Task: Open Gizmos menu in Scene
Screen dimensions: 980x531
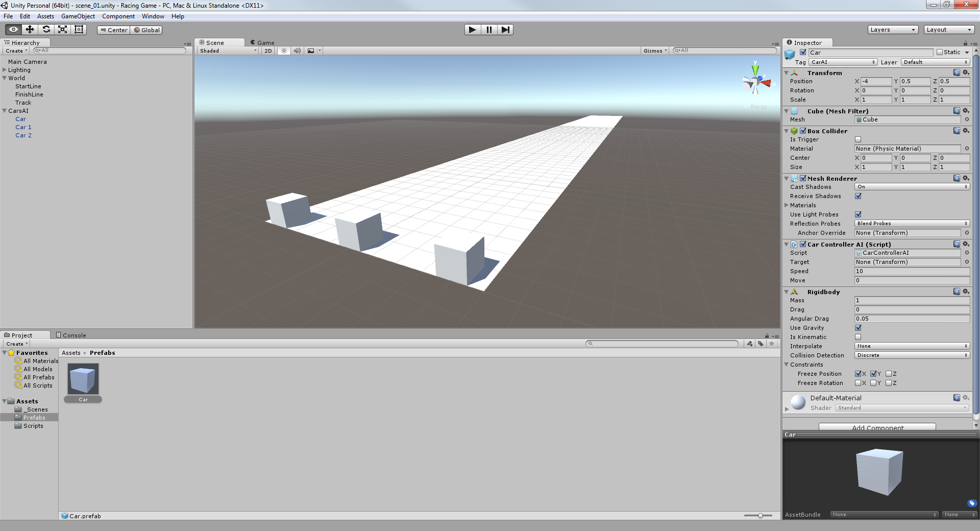Action: click(x=655, y=51)
